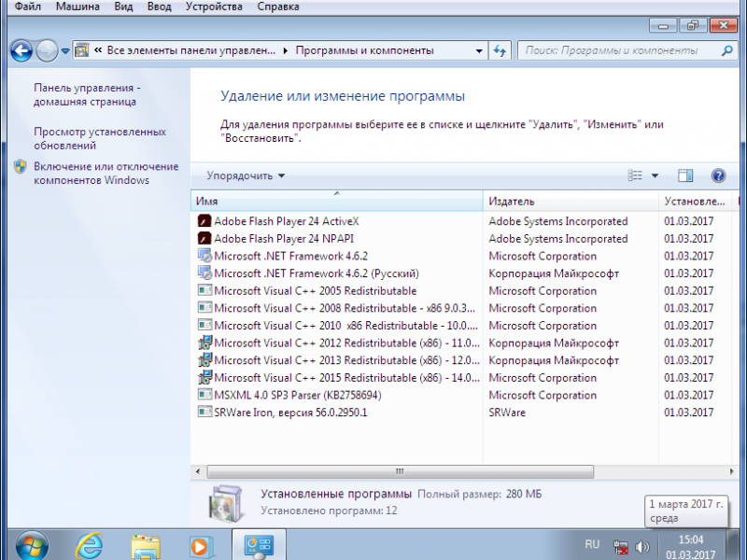Select 'SRWare Iron, версия 56.0.2950.1' name
747x560 pixels.
(x=290, y=413)
